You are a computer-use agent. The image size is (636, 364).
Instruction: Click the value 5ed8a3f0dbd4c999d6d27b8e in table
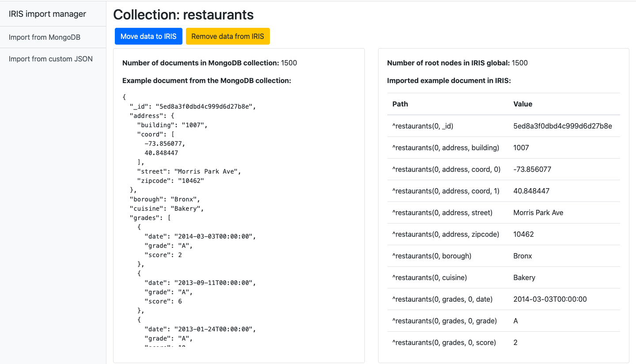pyautogui.click(x=562, y=126)
